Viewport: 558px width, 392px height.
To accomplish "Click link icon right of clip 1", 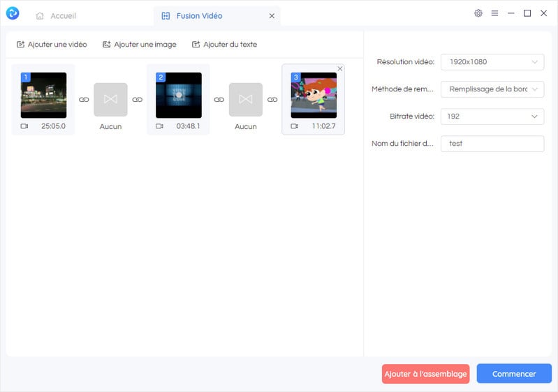I will pyautogui.click(x=84, y=100).
